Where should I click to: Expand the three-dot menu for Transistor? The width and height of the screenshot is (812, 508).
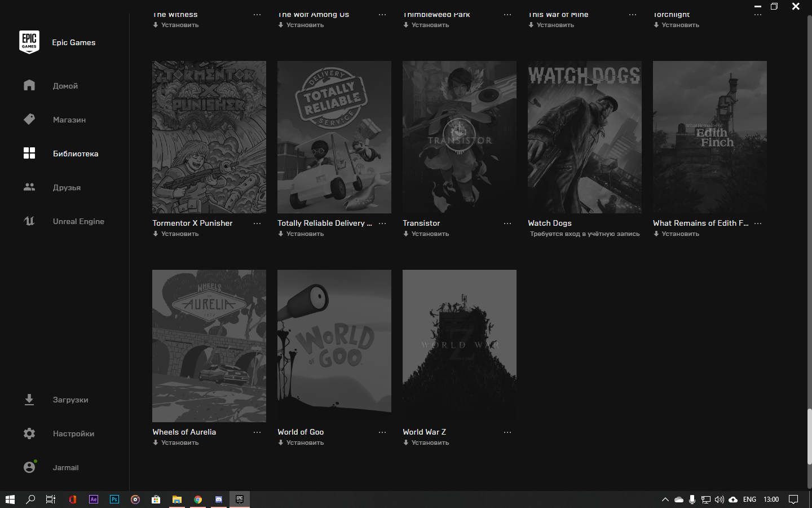(x=507, y=224)
